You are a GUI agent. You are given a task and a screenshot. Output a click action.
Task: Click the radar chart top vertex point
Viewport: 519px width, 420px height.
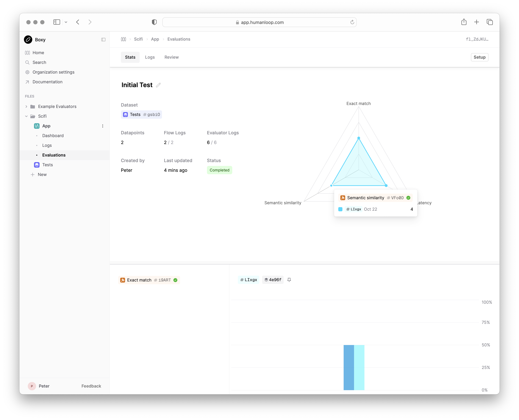pyautogui.click(x=359, y=138)
